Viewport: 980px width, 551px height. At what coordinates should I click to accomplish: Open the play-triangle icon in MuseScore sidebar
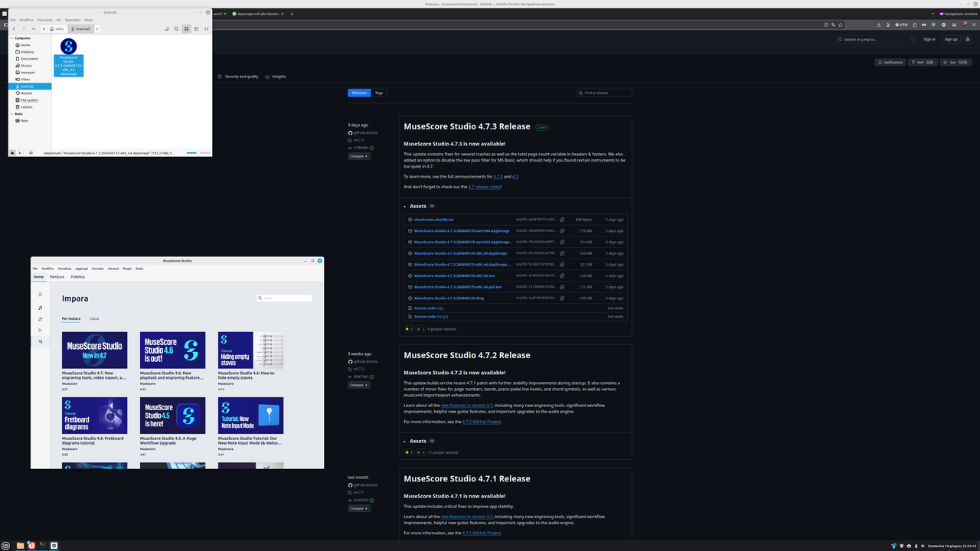coord(41,331)
